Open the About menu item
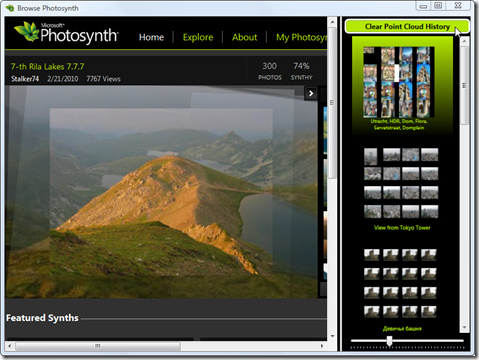This screenshot has height=360, width=479. [x=245, y=37]
